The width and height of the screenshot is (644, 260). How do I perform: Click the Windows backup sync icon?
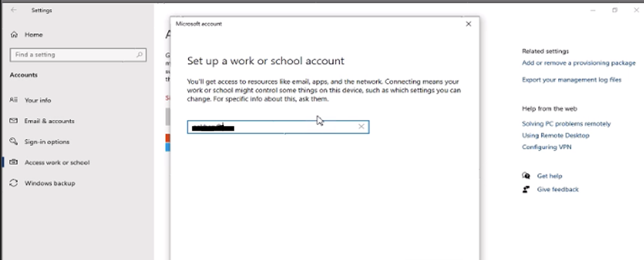pos(14,183)
